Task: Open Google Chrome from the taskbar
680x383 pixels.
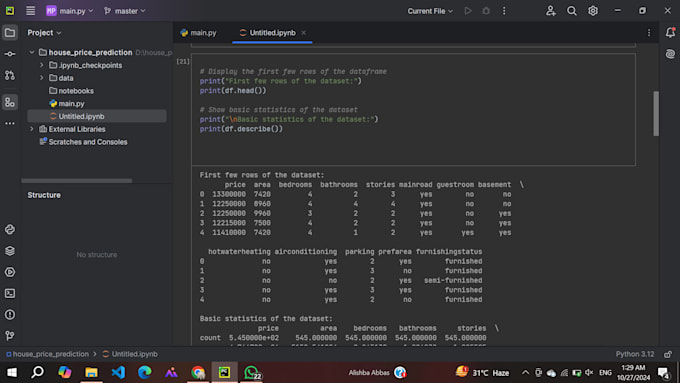Action: (198, 372)
